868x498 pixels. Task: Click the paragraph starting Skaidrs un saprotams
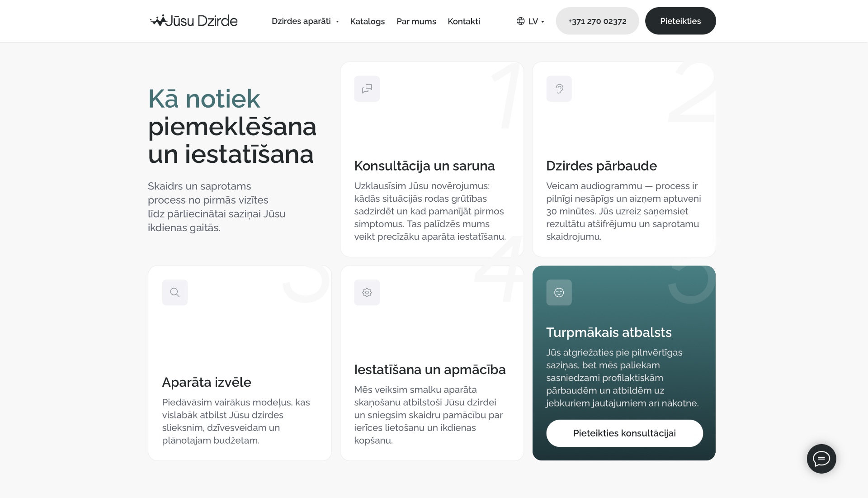coord(217,207)
